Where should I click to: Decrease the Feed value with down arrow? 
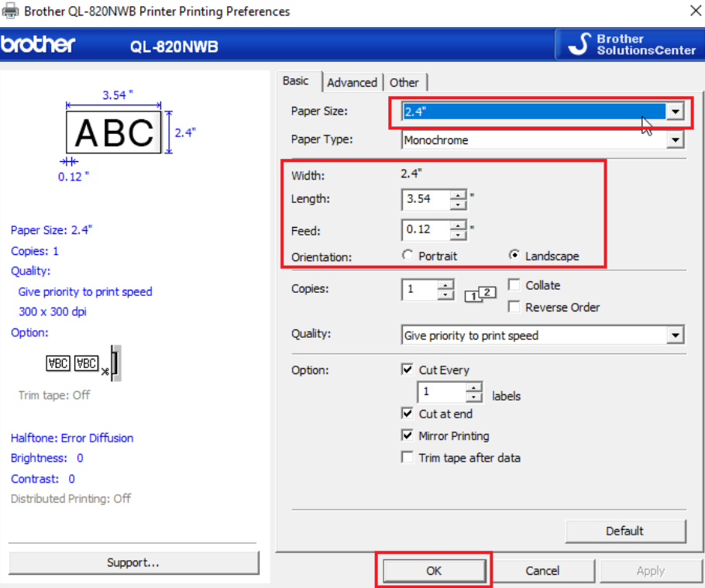[458, 235]
